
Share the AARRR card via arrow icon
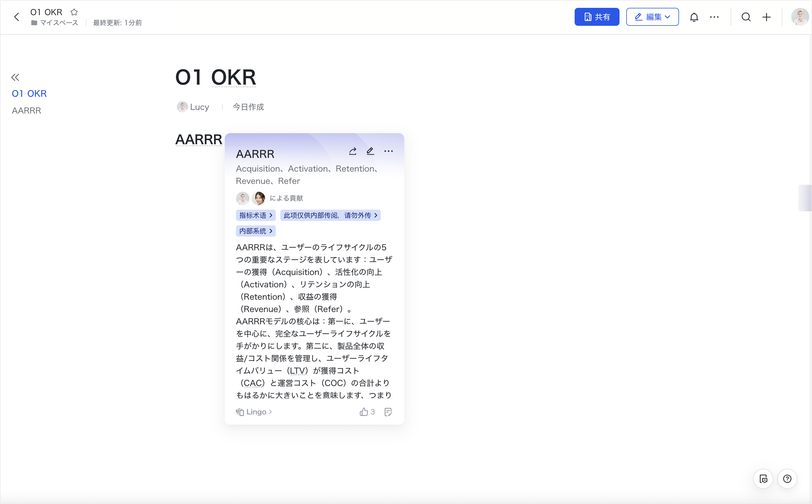(353, 151)
